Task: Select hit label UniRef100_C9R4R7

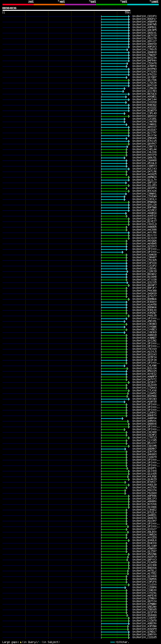Action: pos(144,258)
